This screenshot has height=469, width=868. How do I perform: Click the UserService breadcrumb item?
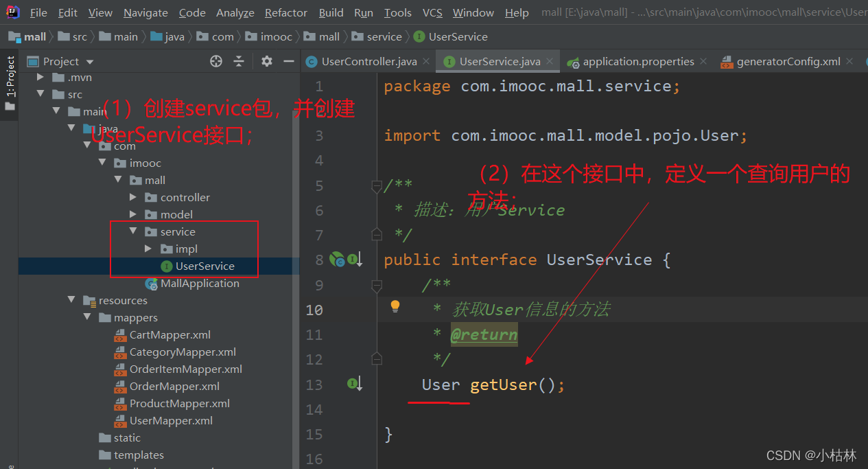pyautogui.click(x=451, y=36)
